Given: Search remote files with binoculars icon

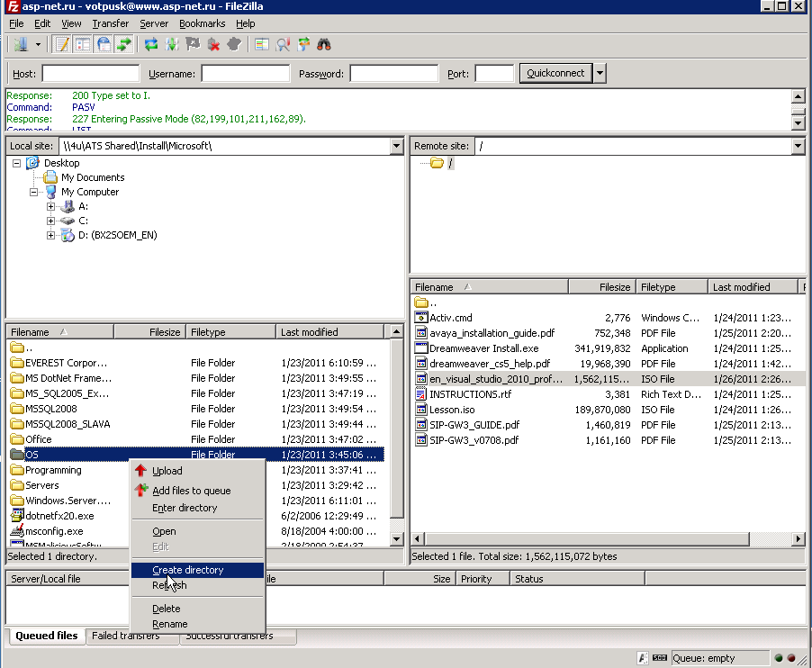Looking at the screenshot, I should pyautogui.click(x=324, y=44).
